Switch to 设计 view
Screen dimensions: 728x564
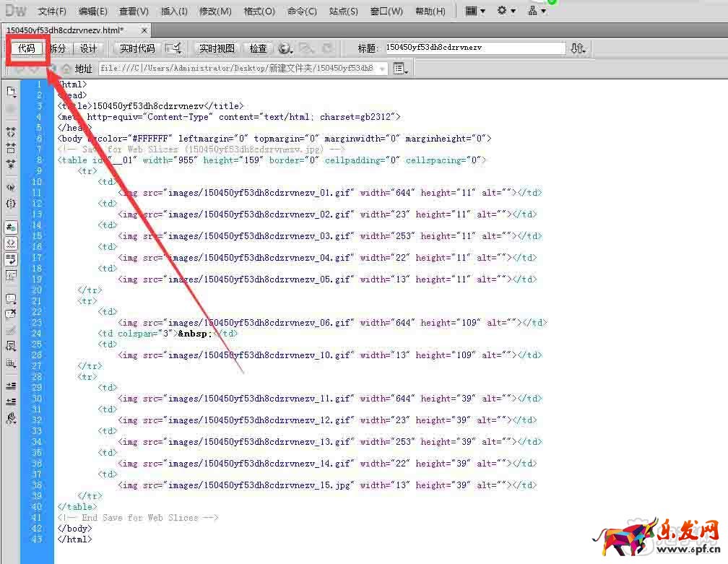click(x=88, y=48)
